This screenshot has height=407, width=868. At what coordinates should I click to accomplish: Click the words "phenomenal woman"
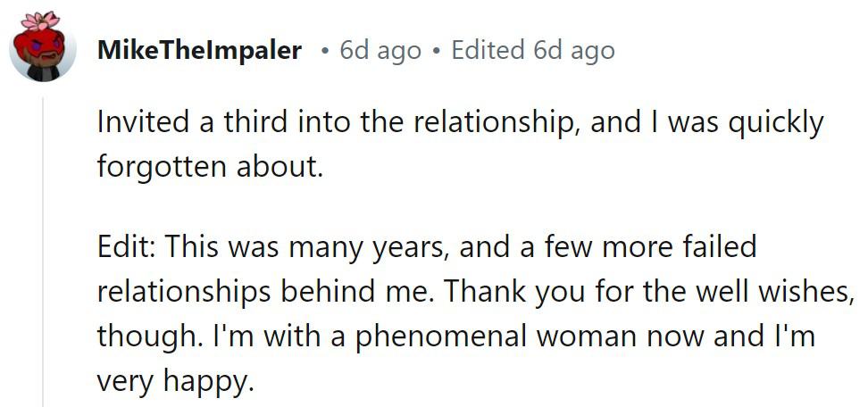[x=441, y=336]
